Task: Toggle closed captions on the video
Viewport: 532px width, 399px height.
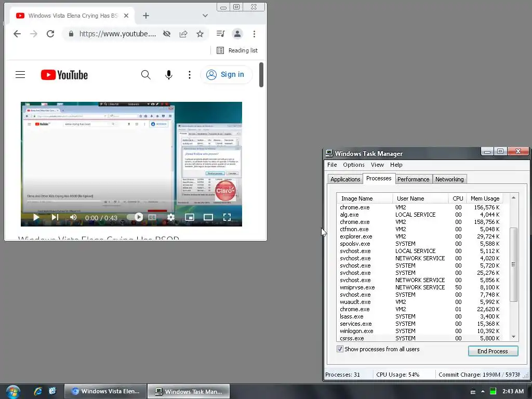Action: coord(152,218)
